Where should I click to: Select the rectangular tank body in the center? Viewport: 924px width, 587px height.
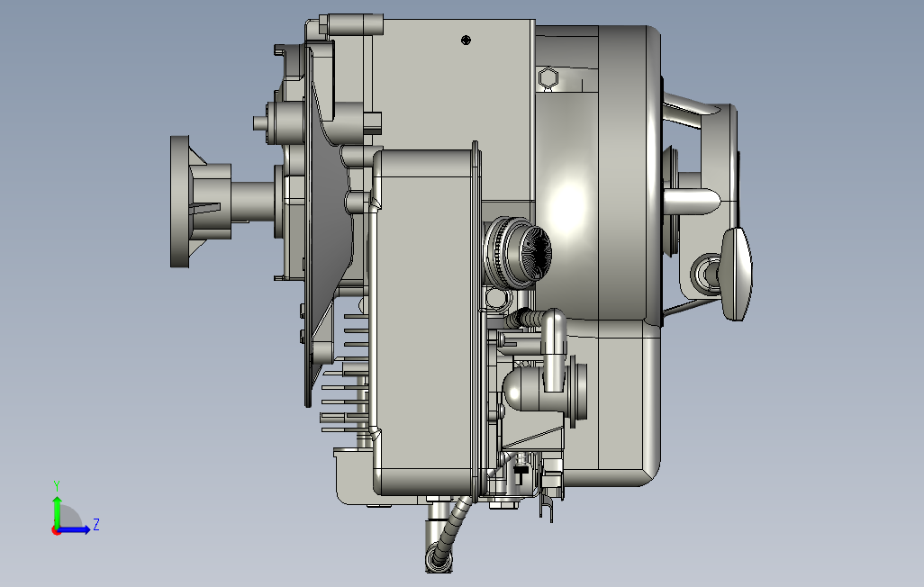point(425,321)
